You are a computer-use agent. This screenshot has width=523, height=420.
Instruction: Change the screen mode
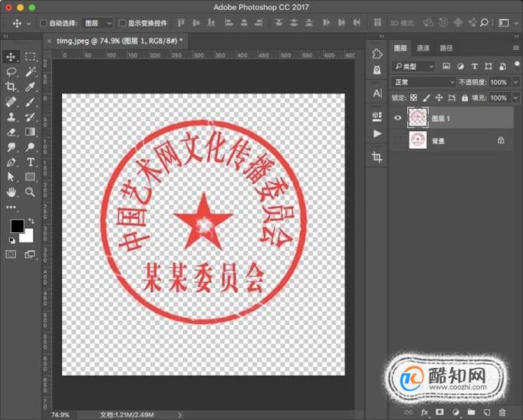[30, 254]
